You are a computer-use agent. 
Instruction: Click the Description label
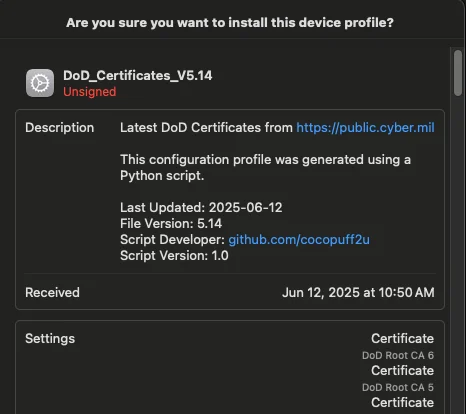(x=60, y=128)
